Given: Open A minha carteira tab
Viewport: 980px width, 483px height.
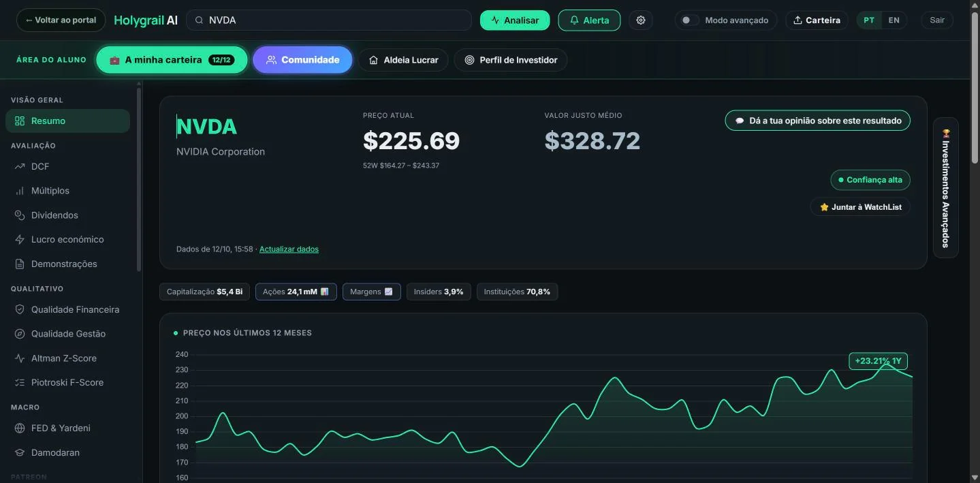Looking at the screenshot, I should 172,60.
